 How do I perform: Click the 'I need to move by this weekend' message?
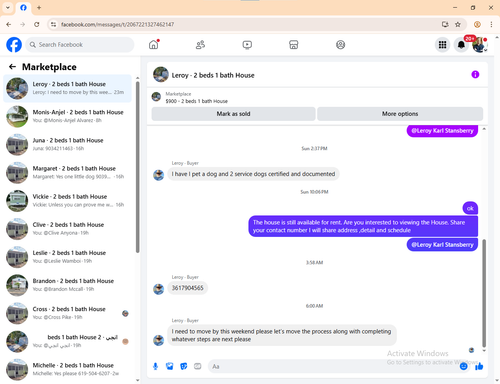click(282, 335)
